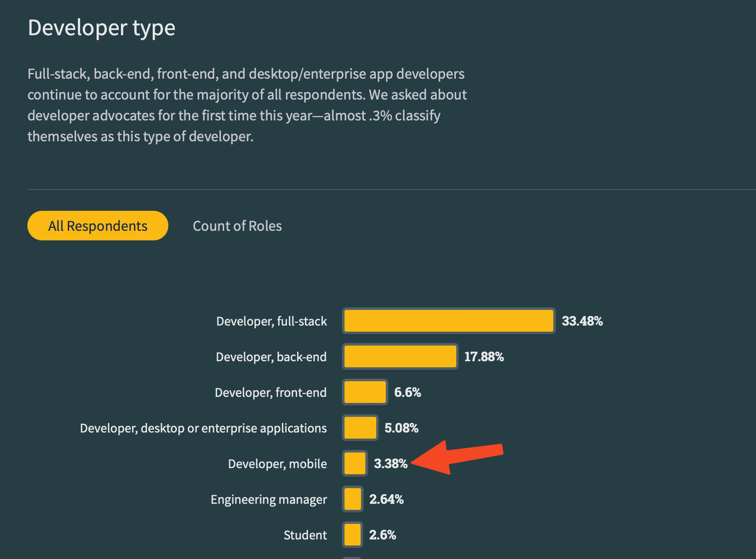
Task: Click the Student label text
Action: pos(305,535)
